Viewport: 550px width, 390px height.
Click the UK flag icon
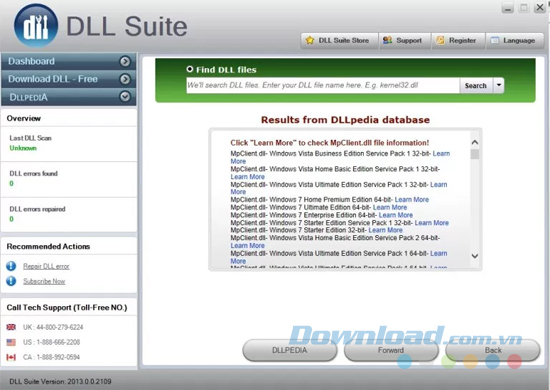coord(11,327)
